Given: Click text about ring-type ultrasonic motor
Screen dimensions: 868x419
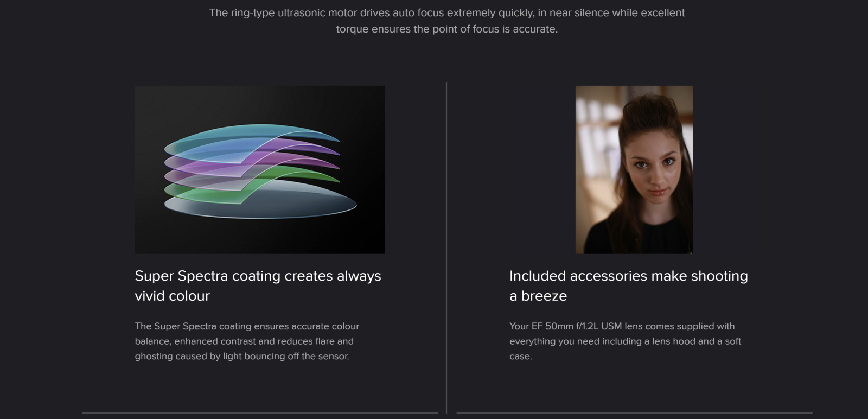Looking at the screenshot, I should coord(447,21).
